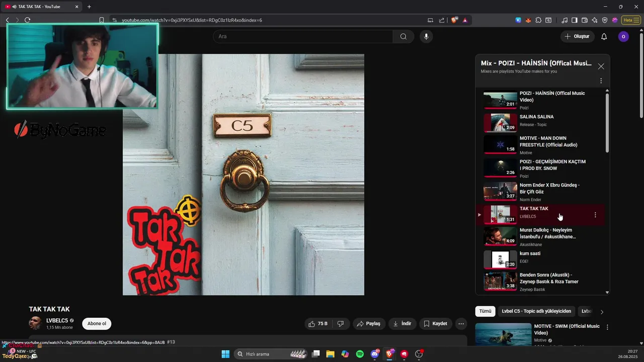The height and width of the screenshot is (362, 644).
Task: Like the TAK TAK TAK video
Action: tap(319, 324)
